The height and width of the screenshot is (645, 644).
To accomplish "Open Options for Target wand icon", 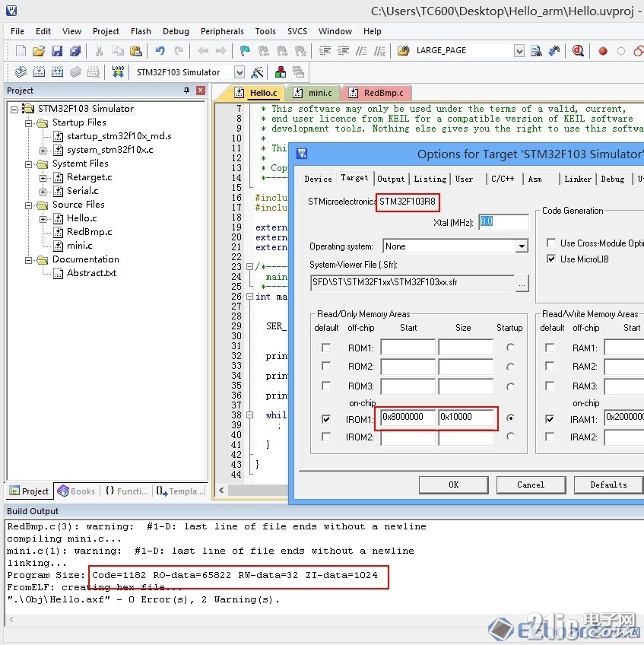I will pos(257,72).
